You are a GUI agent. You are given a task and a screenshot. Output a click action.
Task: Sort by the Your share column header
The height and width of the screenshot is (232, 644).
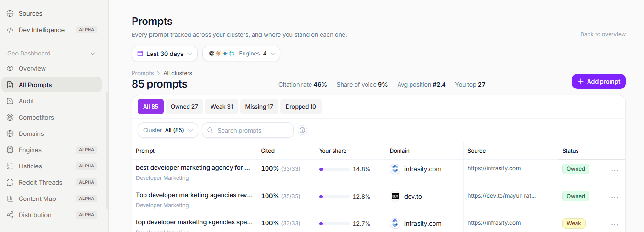pyautogui.click(x=333, y=151)
